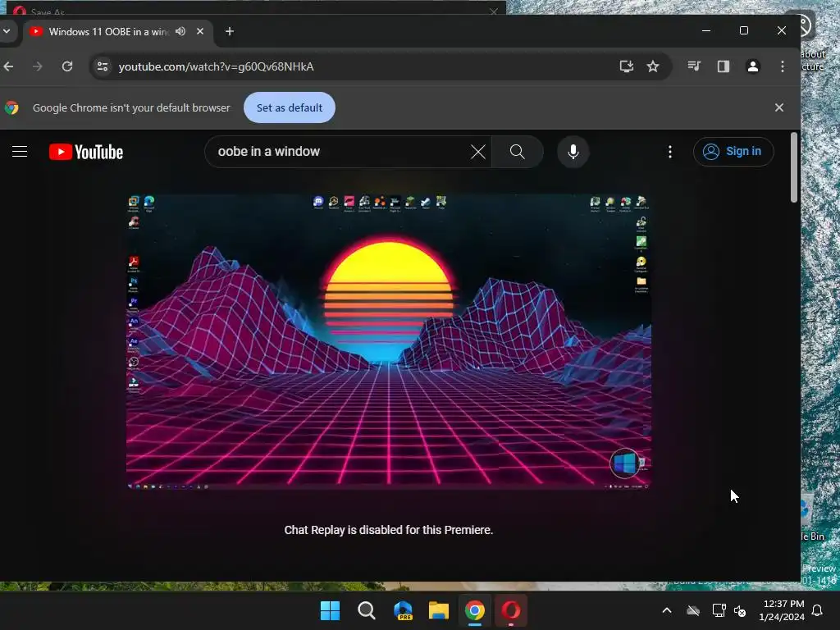
Task: Bookmark this tab with the star
Action: point(652,66)
